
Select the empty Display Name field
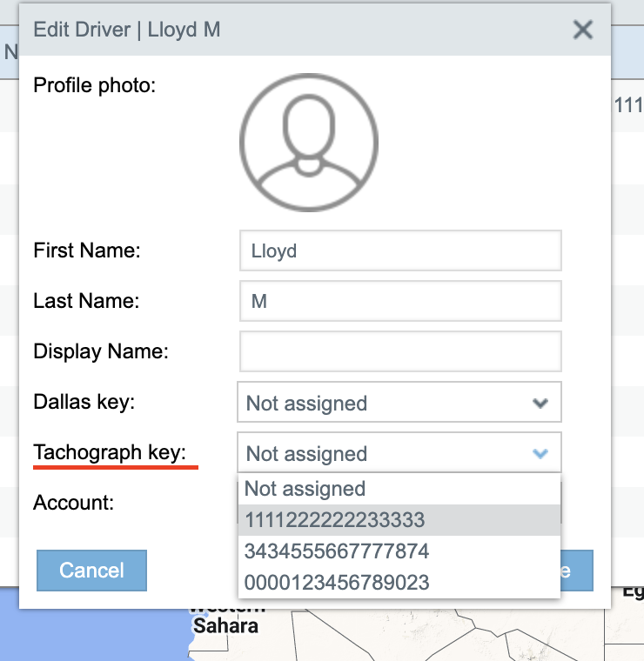coord(399,351)
